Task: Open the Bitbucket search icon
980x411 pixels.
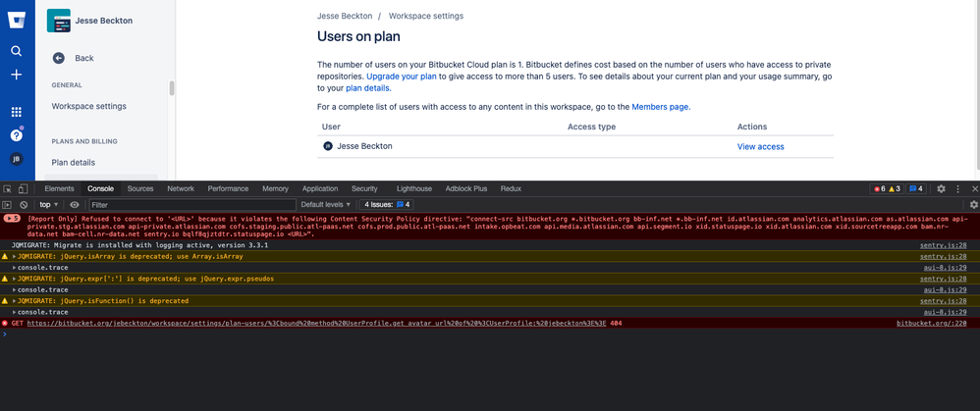Action: (17, 51)
